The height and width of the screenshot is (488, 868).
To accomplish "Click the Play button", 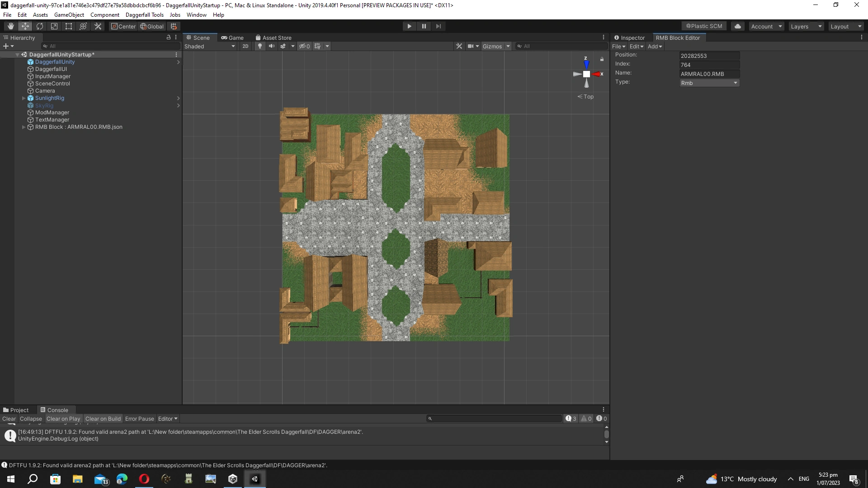I will click(x=409, y=26).
